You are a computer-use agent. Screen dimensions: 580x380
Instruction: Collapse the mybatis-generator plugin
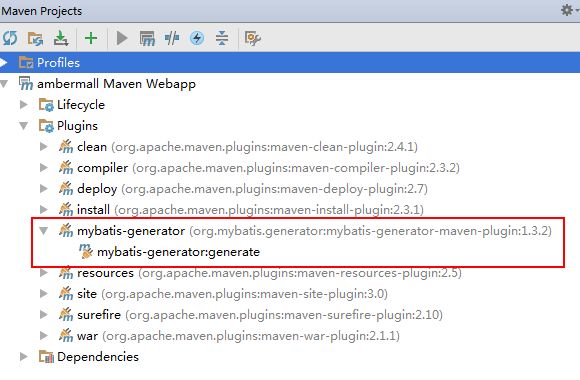pos(44,231)
